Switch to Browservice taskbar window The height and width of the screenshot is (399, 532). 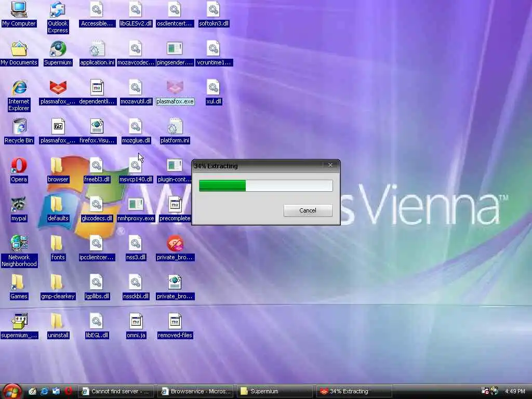[x=196, y=391]
